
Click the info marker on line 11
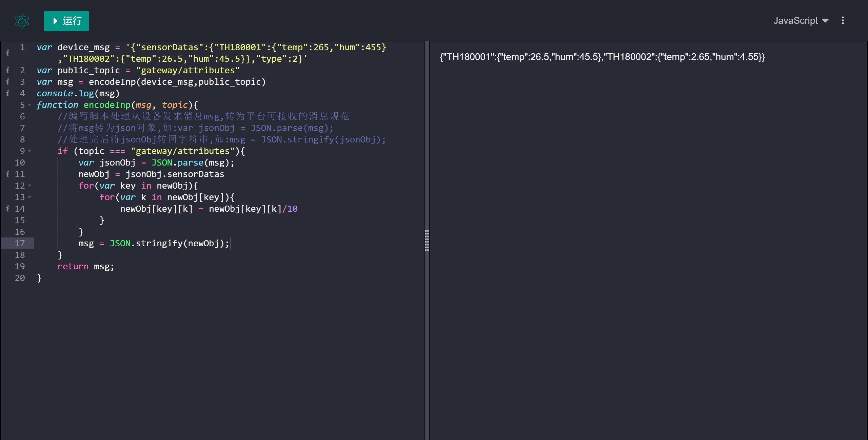pos(7,174)
